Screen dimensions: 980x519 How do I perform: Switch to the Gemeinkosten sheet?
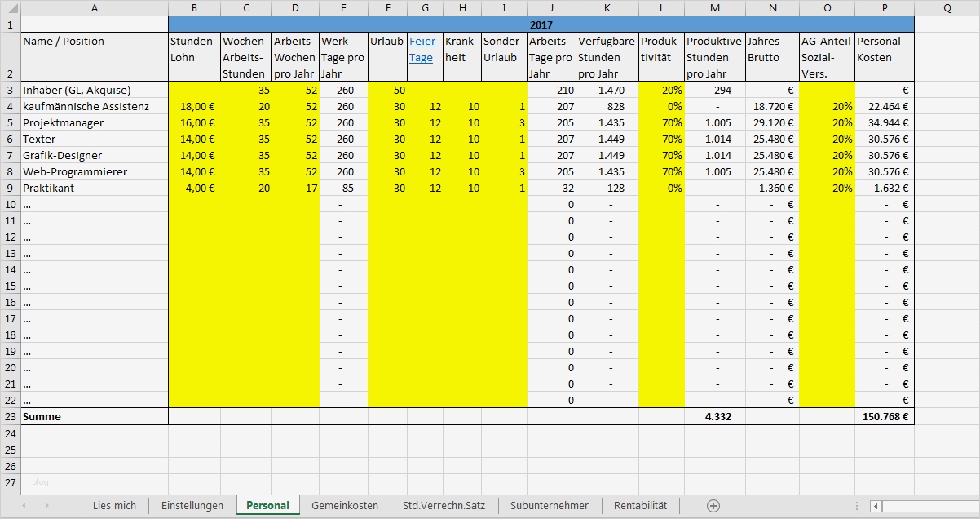343,505
